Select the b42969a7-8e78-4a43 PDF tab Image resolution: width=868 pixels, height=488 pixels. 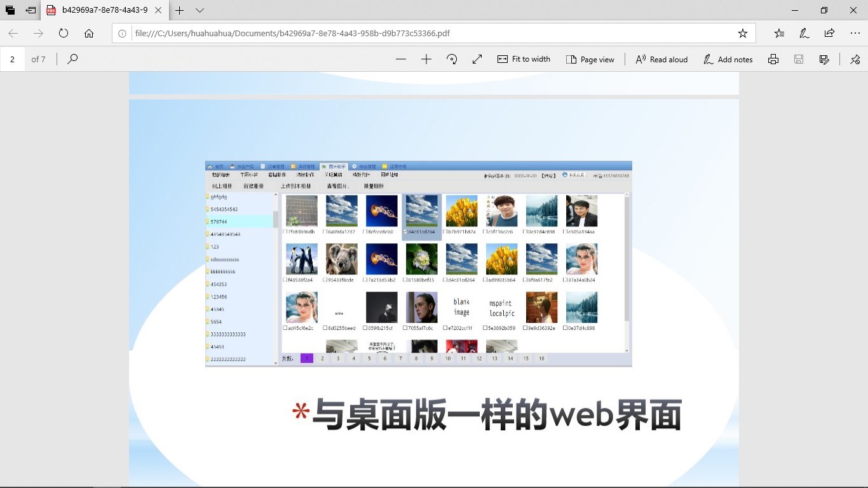(x=105, y=10)
